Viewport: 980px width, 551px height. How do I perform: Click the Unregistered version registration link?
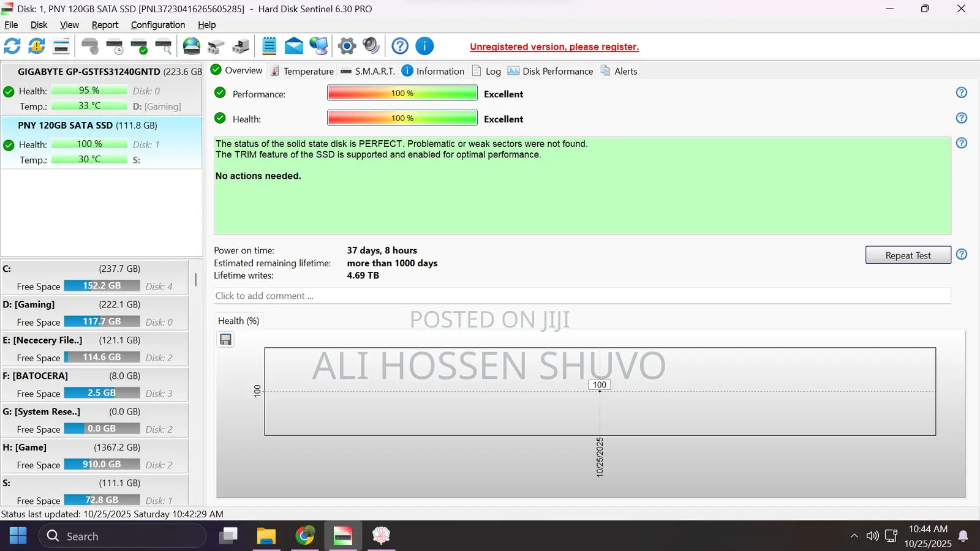pos(554,47)
